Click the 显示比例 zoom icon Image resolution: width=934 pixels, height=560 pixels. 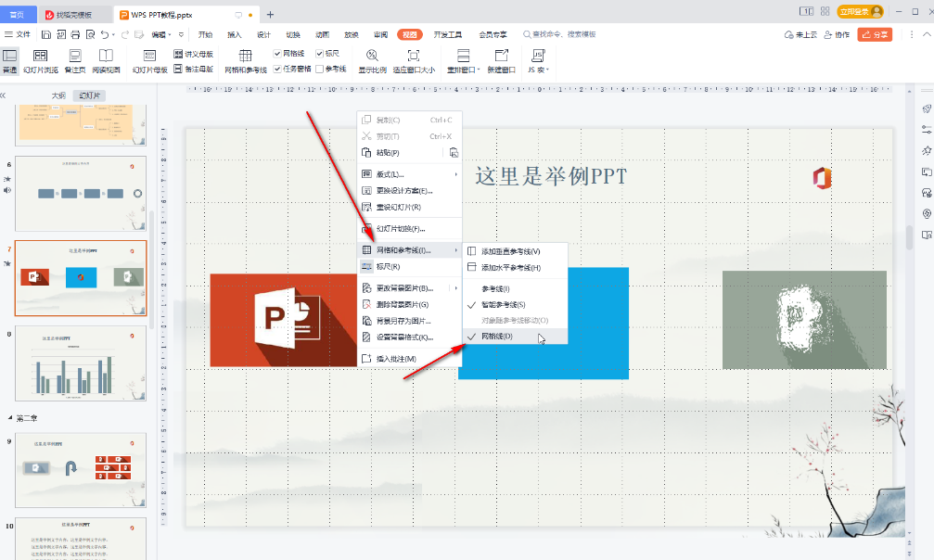point(372,61)
